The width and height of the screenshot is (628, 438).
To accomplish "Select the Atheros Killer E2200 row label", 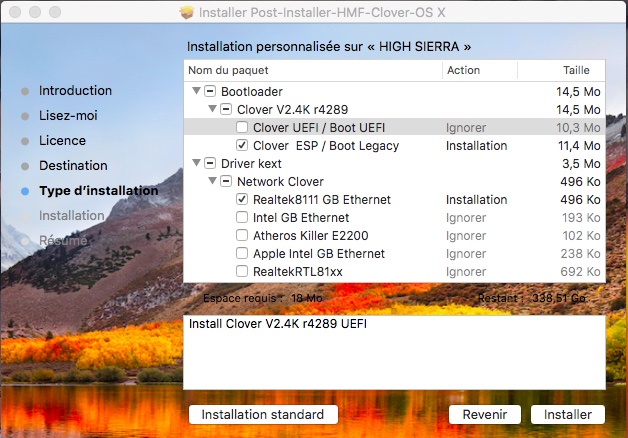I will 311,236.
